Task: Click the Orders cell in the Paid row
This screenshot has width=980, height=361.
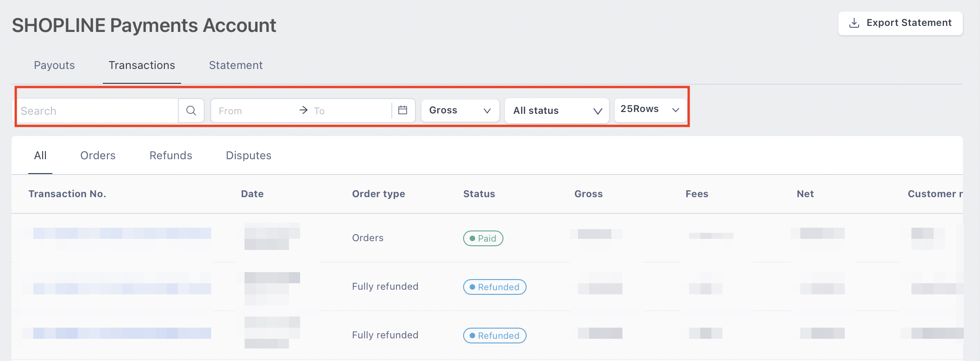Action: [368, 238]
